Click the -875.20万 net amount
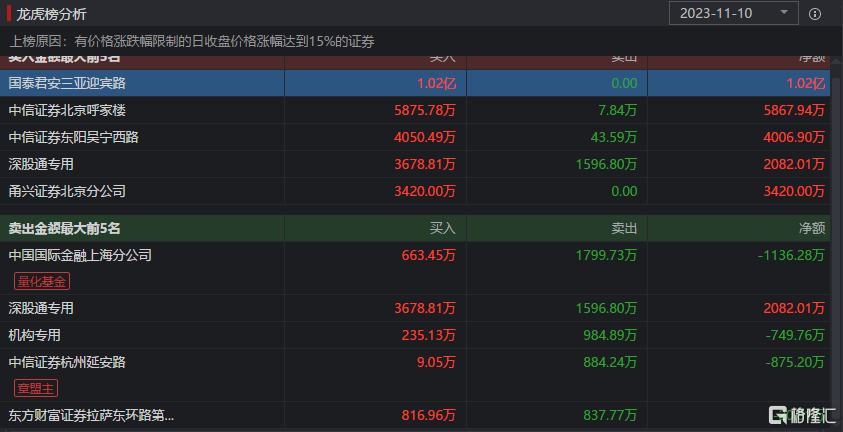The image size is (843, 432). (795, 362)
